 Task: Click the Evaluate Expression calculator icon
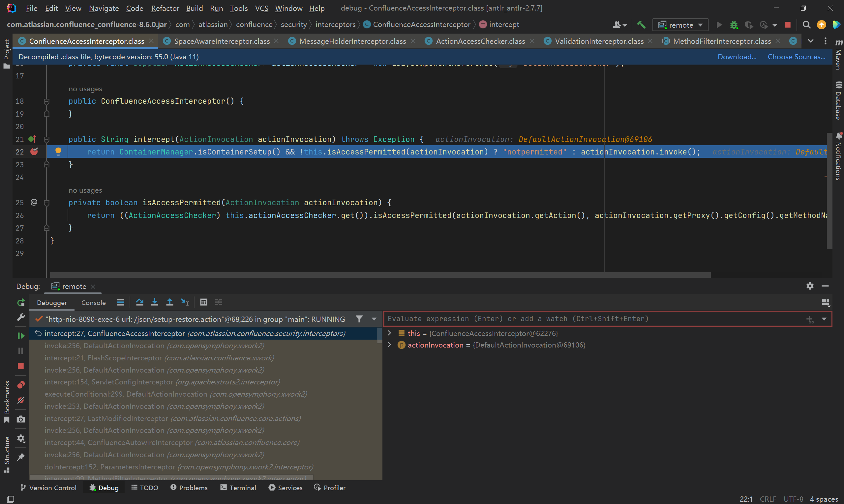pyautogui.click(x=204, y=302)
